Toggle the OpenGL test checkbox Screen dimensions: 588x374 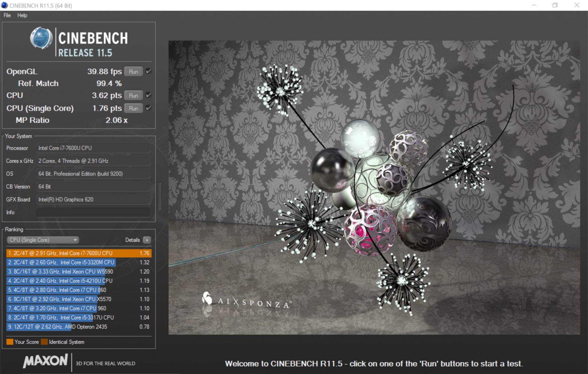tap(149, 71)
